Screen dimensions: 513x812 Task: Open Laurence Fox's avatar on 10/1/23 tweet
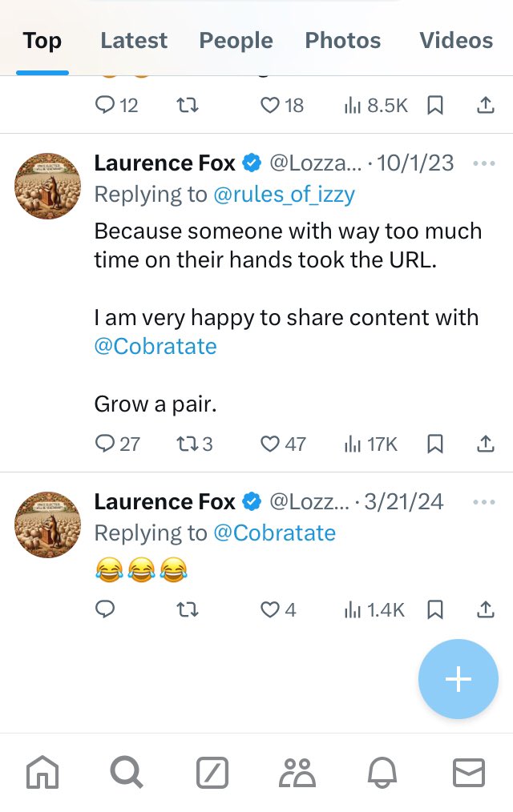(x=47, y=187)
